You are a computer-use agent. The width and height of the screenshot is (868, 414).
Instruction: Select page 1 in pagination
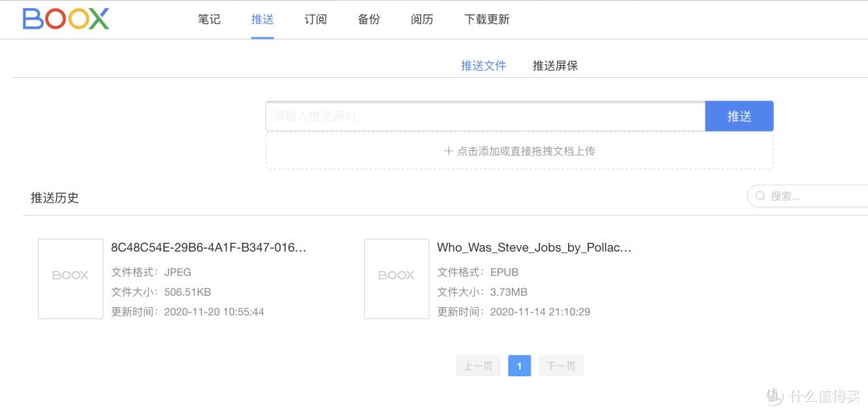[519, 366]
